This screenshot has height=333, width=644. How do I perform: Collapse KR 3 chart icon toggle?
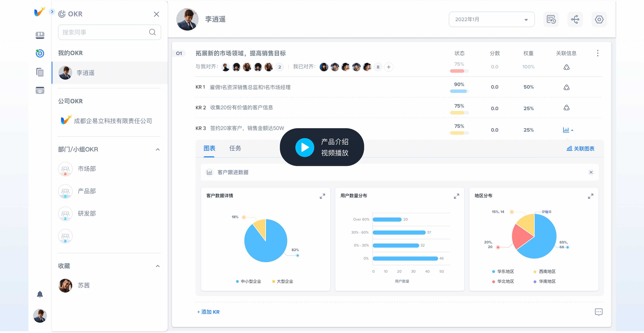coord(568,130)
